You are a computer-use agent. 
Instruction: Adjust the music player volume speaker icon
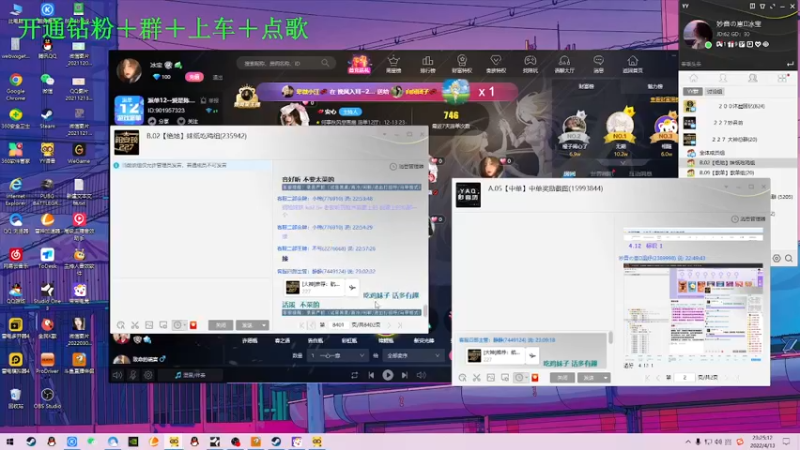[421, 375]
